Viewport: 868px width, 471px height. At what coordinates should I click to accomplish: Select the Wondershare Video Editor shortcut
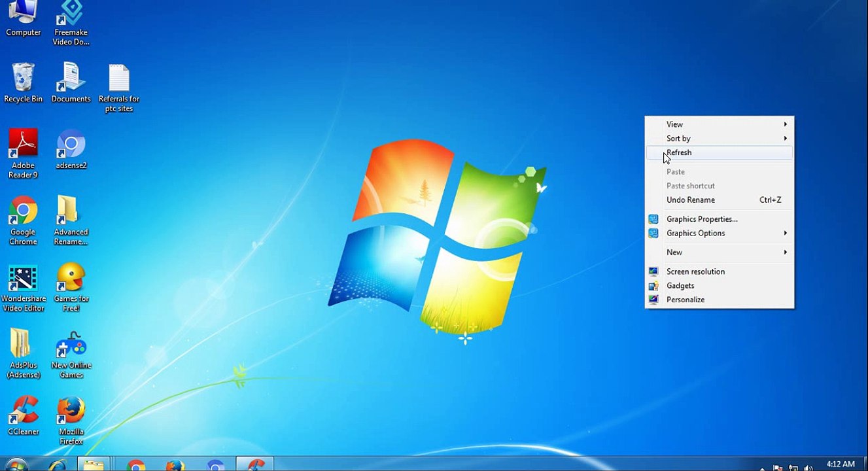click(x=23, y=288)
